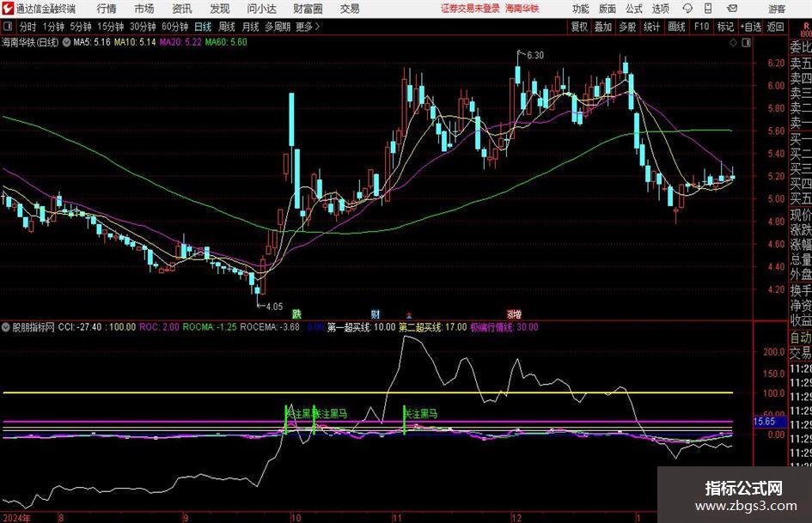Open the 问小达 menu
The width and height of the screenshot is (812, 523).
(261, 9)
